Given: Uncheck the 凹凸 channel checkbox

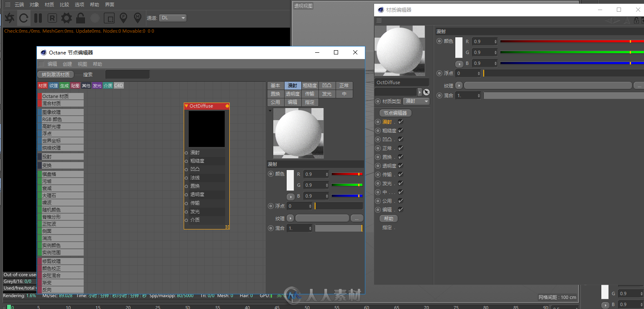Looking at the screenshot, I should [400, 139].
